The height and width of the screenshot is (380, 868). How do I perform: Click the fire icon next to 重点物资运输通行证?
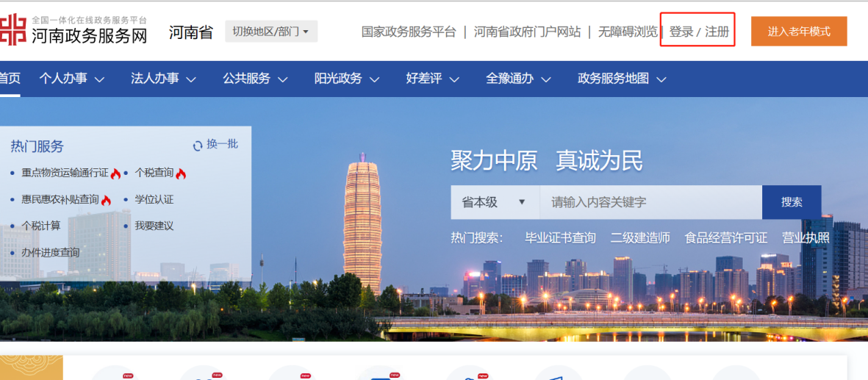click(x=115, y=174)
